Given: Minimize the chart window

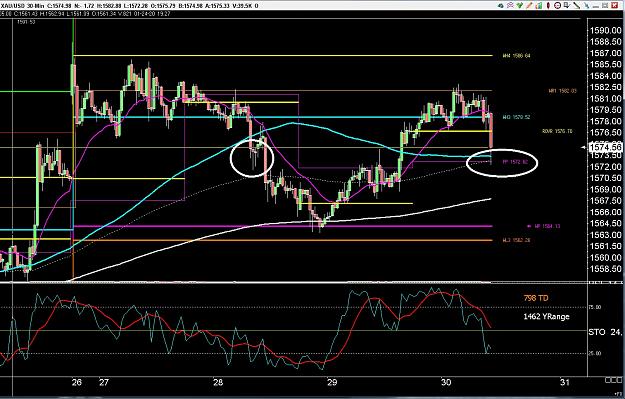Looking at the screenshot, I should (596, 6).
